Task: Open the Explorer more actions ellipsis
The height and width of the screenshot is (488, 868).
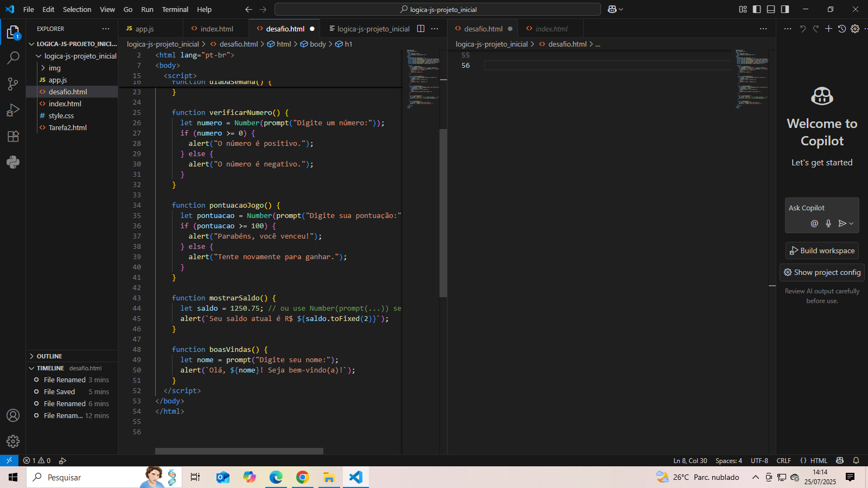Action: (106, 29)
